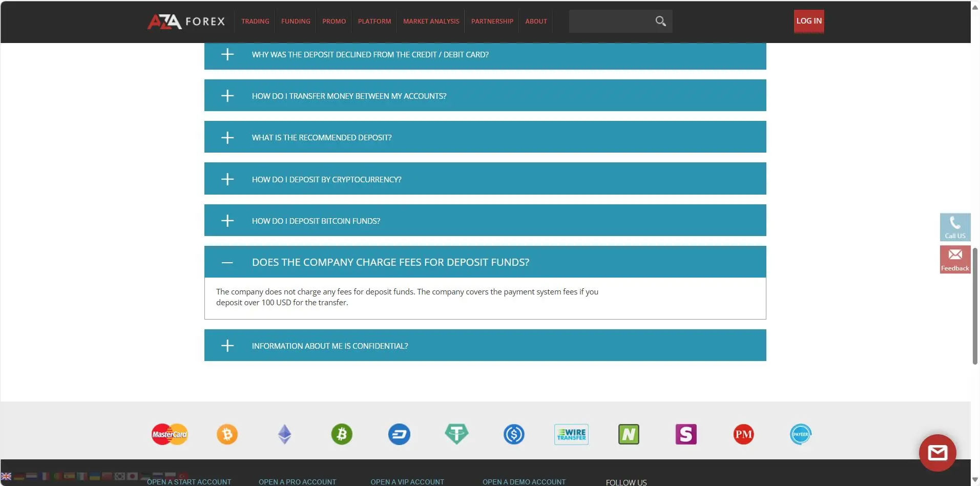Select the USD Coin payment icon
Screen dimensions: 980x486
tap(514, 434)
